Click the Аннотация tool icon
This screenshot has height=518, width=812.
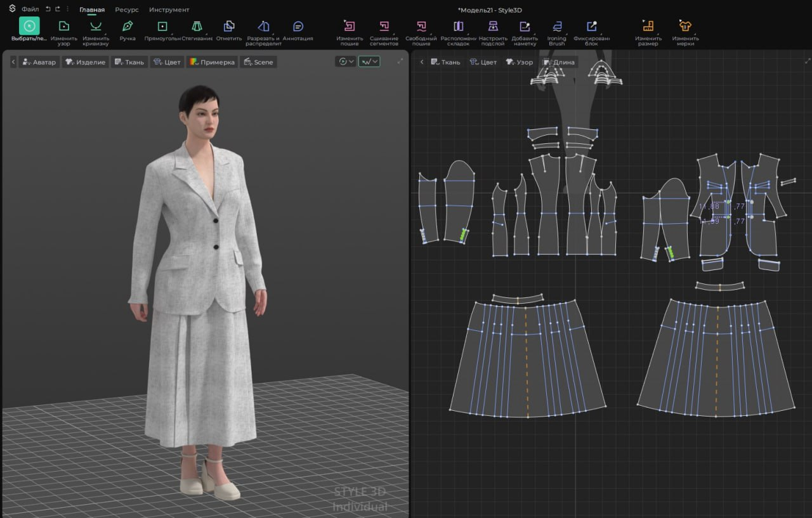pyautogui.click(x=298, y=27)
